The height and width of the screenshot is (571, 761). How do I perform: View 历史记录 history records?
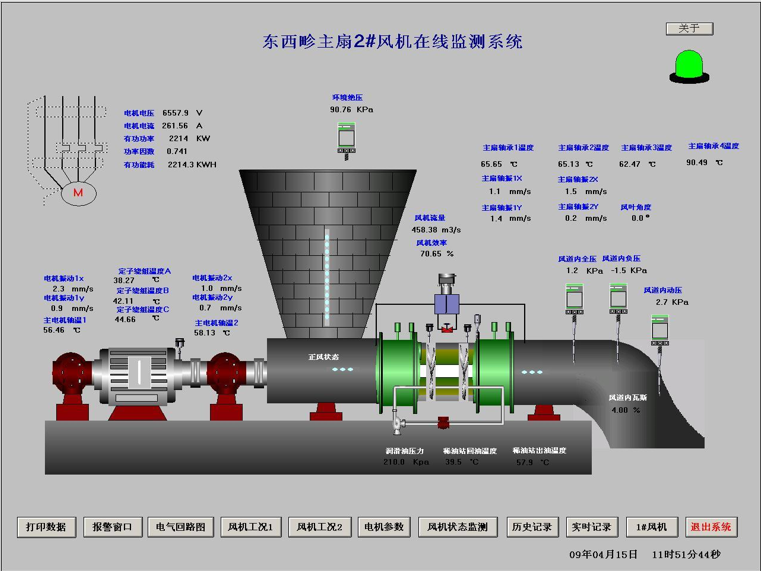(531, 527)
